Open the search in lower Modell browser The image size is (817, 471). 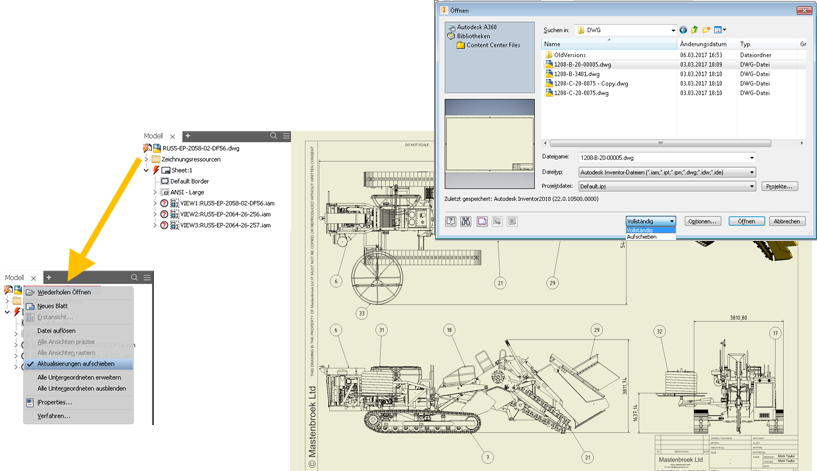(134, 278)
